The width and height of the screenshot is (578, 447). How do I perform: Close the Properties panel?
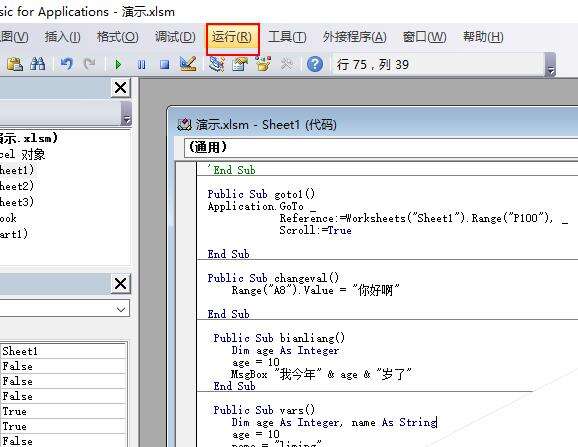(121, 284)
